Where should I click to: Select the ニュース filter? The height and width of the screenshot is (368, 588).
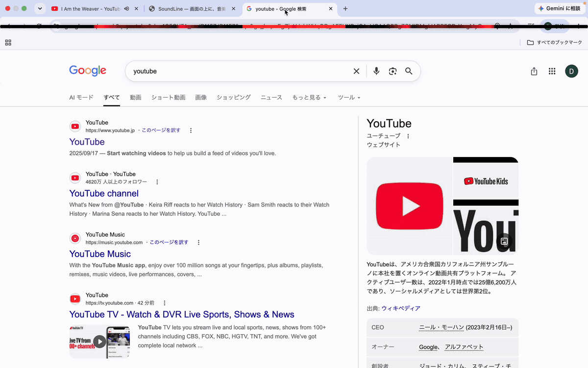pos(271,98)
